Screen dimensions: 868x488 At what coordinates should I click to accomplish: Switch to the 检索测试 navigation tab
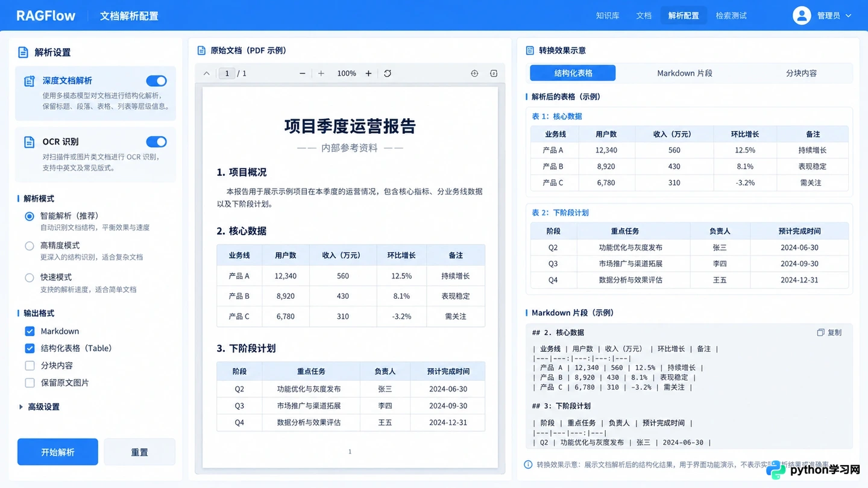(x=731, y=16)
